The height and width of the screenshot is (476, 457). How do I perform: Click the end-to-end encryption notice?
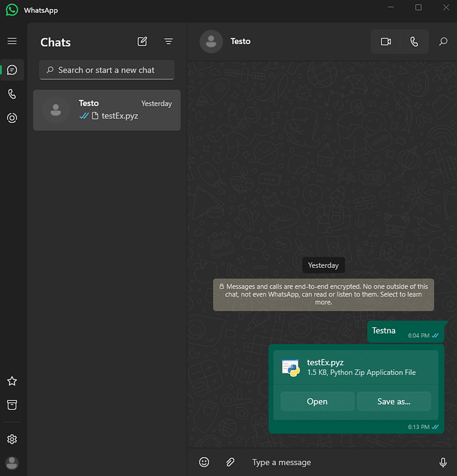323,295
